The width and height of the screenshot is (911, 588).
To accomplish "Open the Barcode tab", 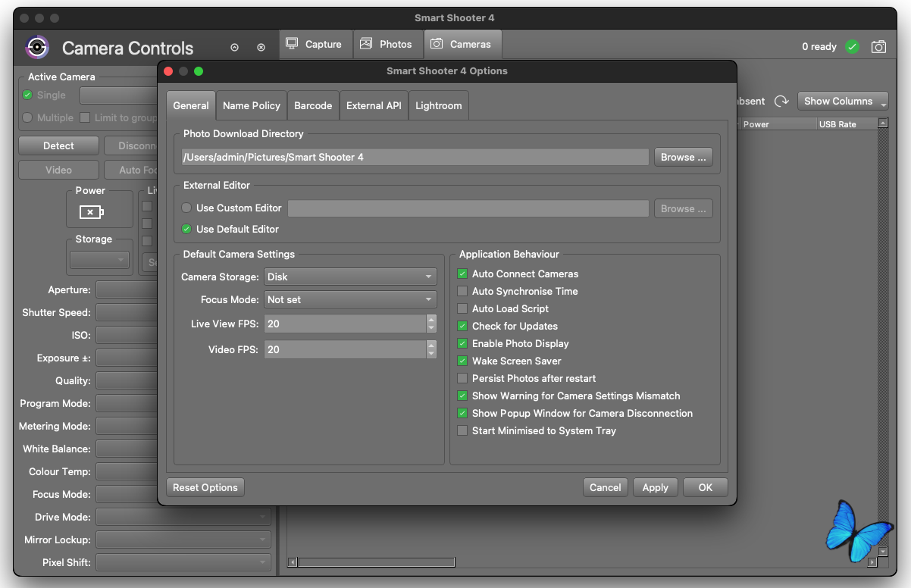I will pos(313,105).
